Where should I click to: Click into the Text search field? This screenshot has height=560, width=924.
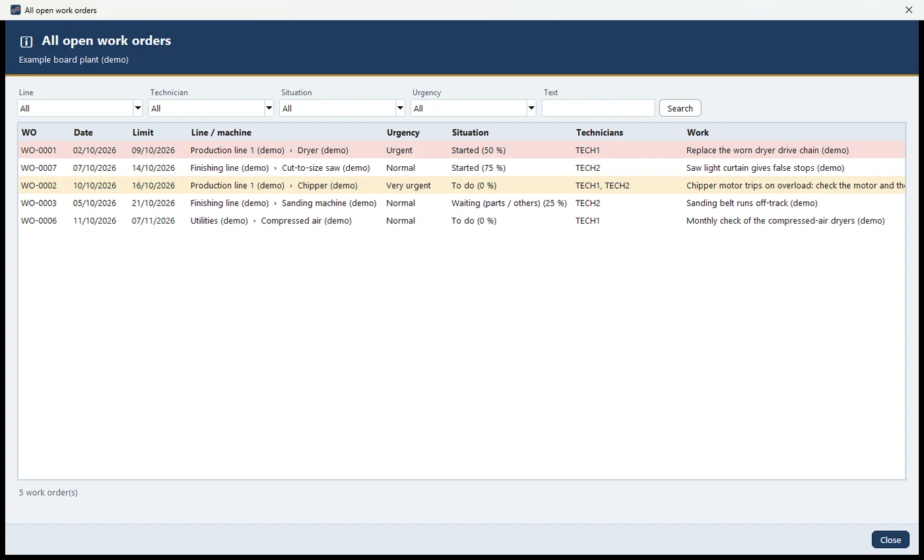click(x=599, y=108)
